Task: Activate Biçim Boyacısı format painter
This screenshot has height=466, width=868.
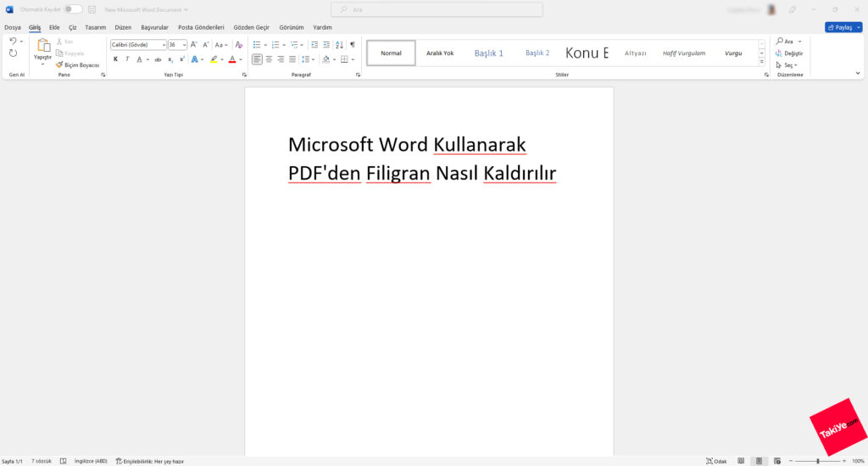Action: tap(77, 65)
